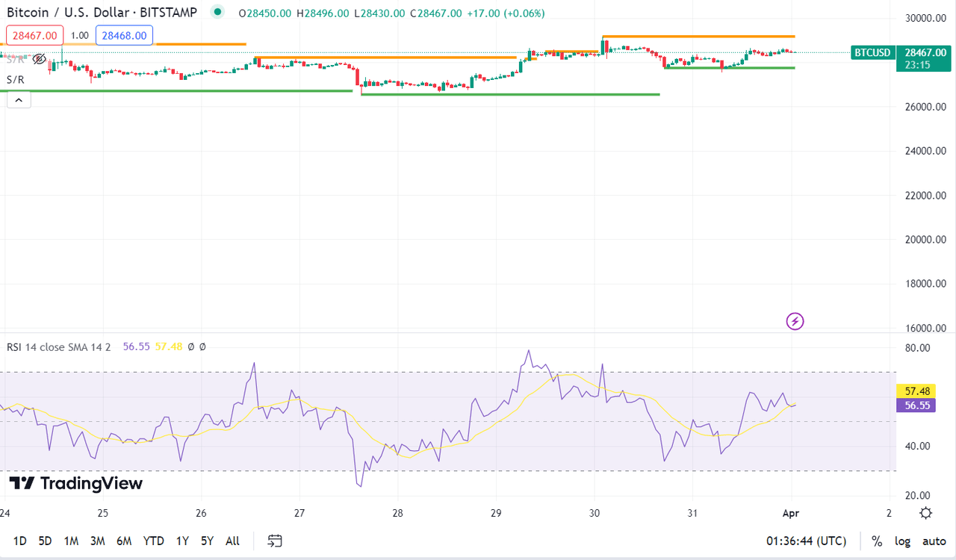Click the 16000.00 price scale label
This screenshot has height=560, width=956.
coord(925,329)
